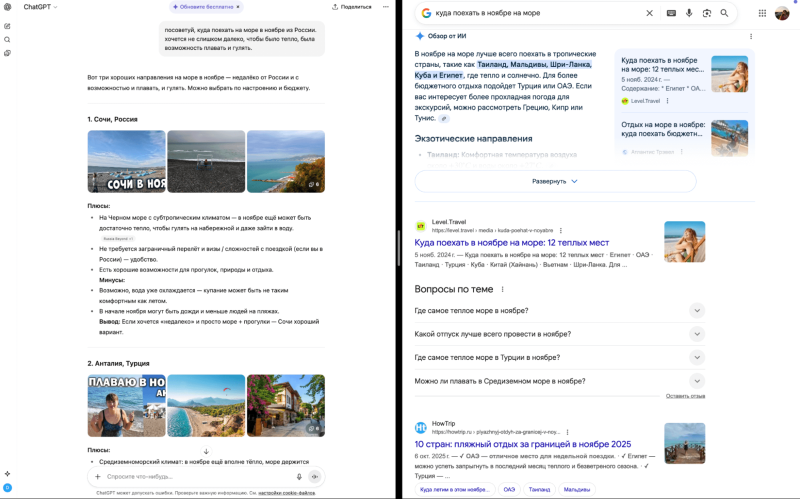This screenshot has width=800, height=499.
Task: Expand question Где самое теплое море в Турции
Action: pos(560,358)
